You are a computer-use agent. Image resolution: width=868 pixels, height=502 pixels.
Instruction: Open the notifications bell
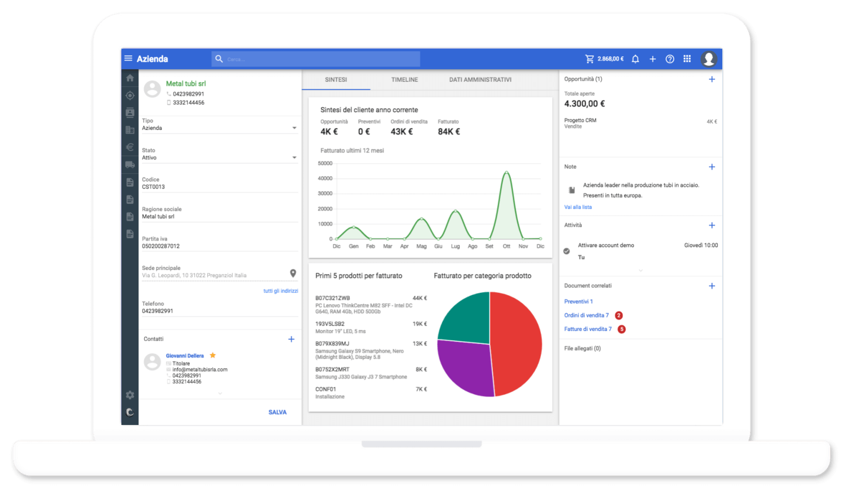point(636,59)
